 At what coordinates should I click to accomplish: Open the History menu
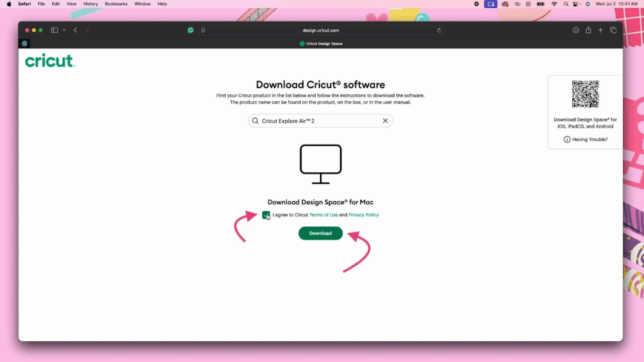91,4
